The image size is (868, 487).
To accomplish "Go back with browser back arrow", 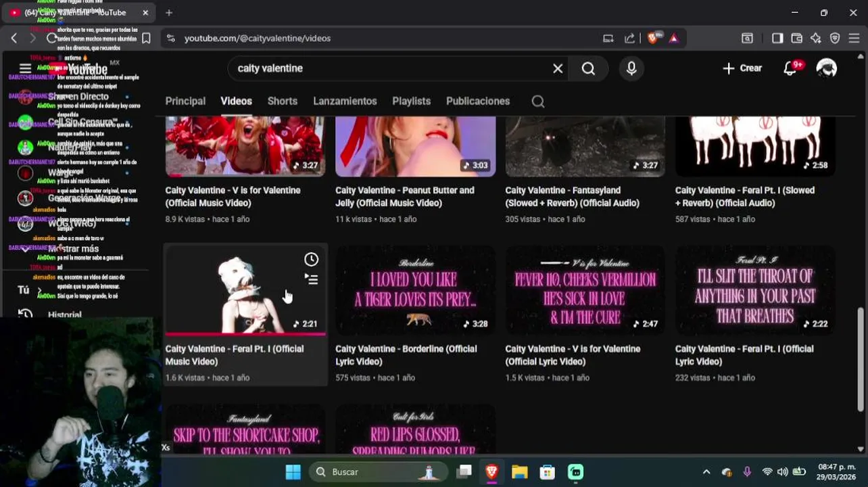I will coord(14,39).
